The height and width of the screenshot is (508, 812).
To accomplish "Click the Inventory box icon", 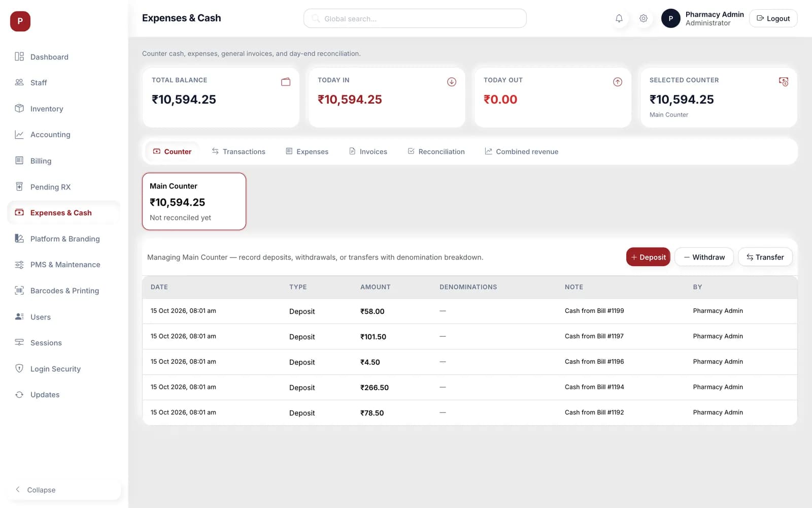I will pos(19,108).
